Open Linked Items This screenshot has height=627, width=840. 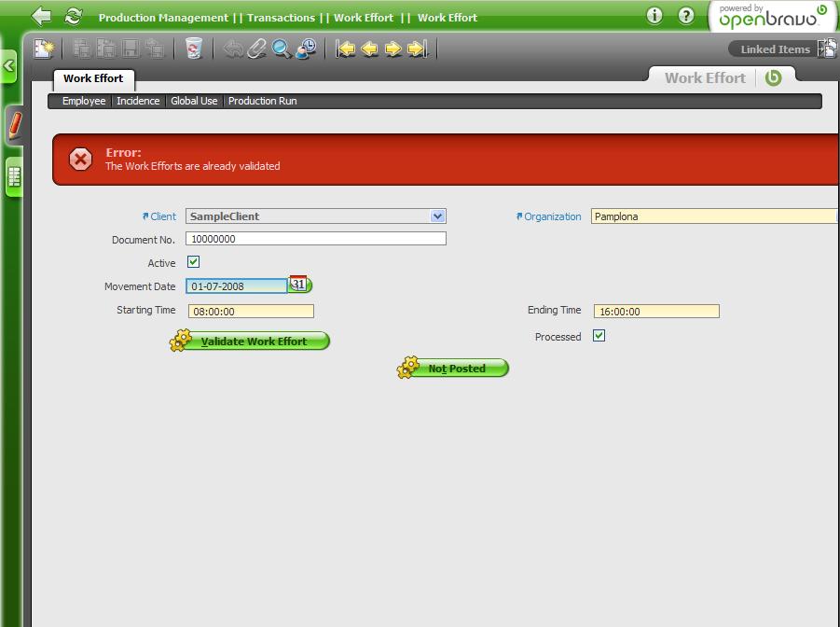click(x=775, y=49)
